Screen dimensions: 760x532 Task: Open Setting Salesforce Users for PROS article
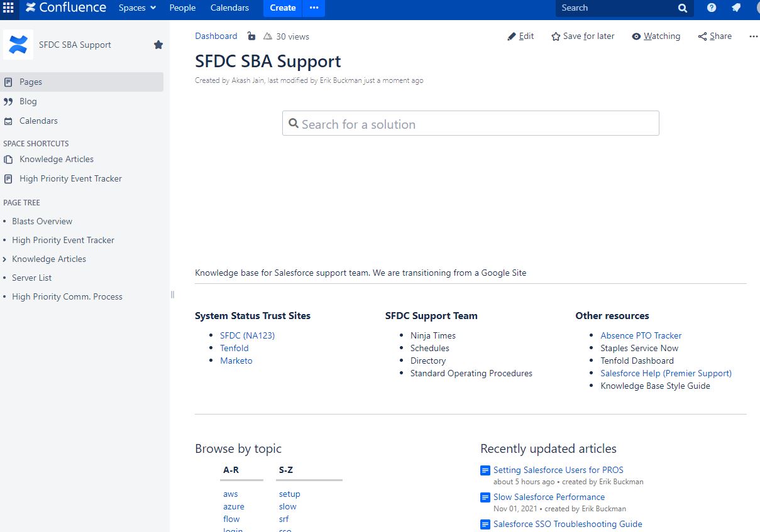558,470
